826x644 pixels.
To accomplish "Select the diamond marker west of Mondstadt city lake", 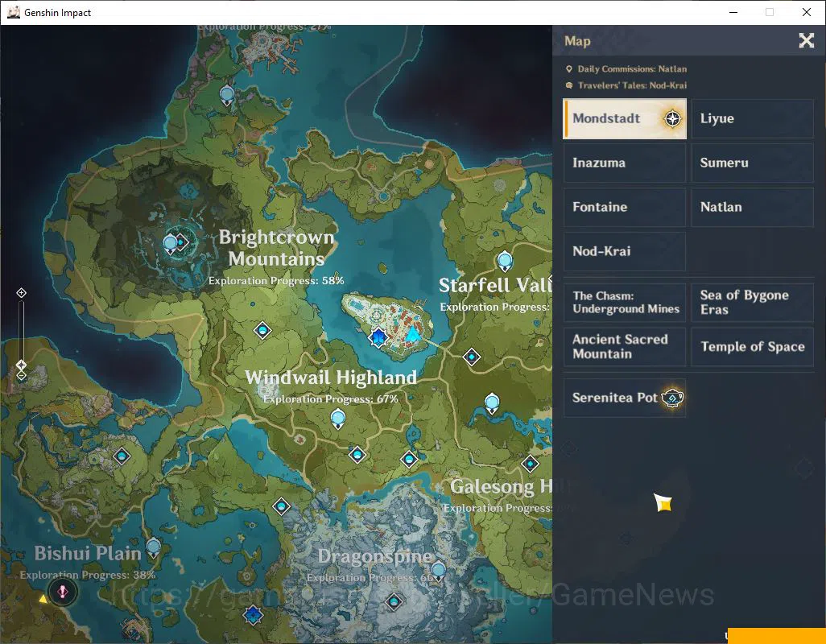I will click(x=262, y=331).
